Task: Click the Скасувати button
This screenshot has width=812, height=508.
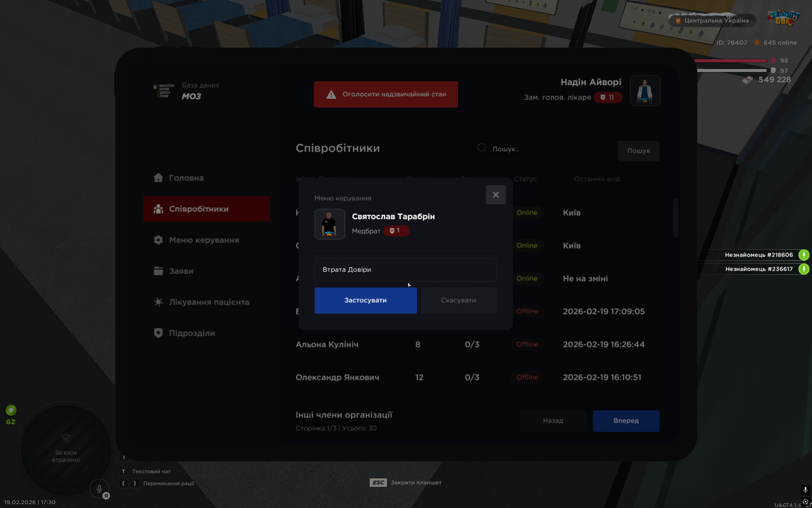Action: [x=459, y=300]
